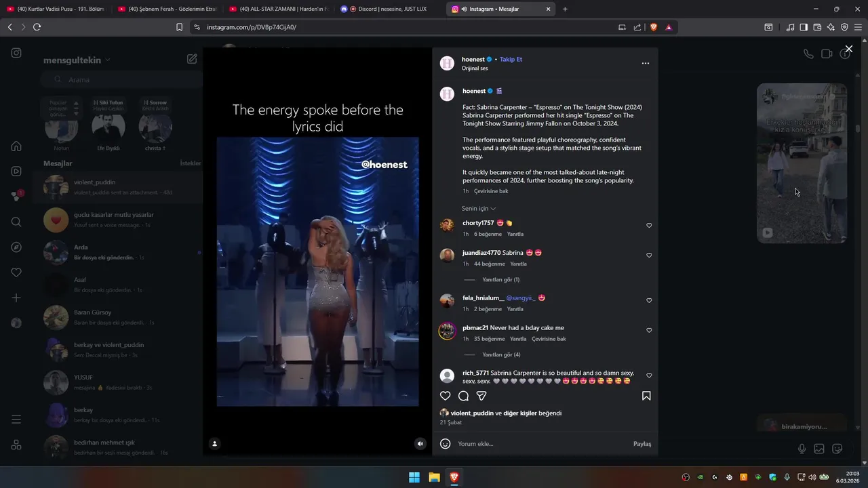Switch to ALL-STAR ZAMANI tab
Screen dimensions: 868x488
278,9
